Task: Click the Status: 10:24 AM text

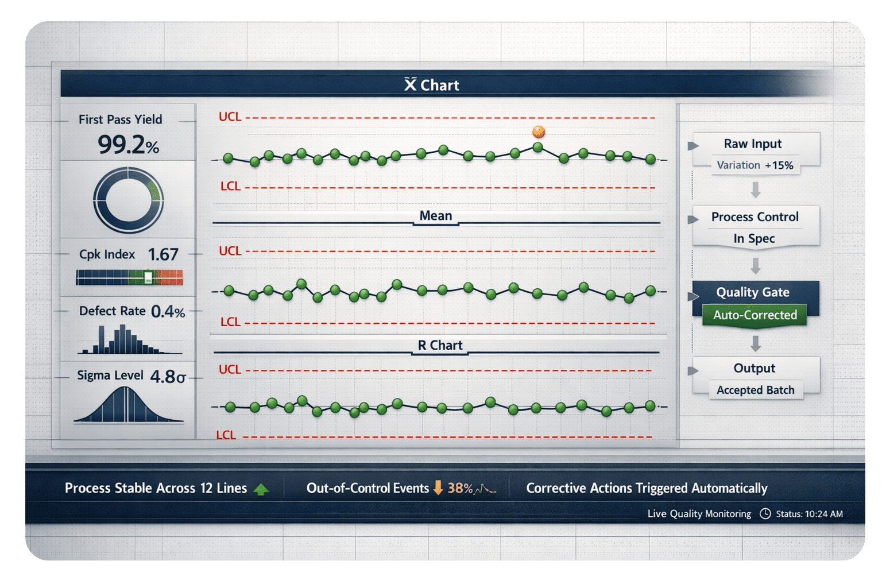Action: pyautogui.click(x=810, y=514)
